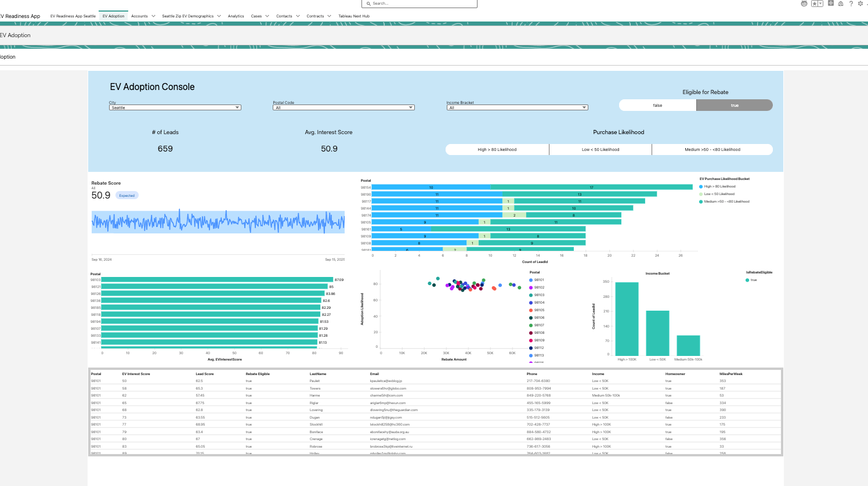Click the Medium 50k-100k income cell

click(606, 395)
